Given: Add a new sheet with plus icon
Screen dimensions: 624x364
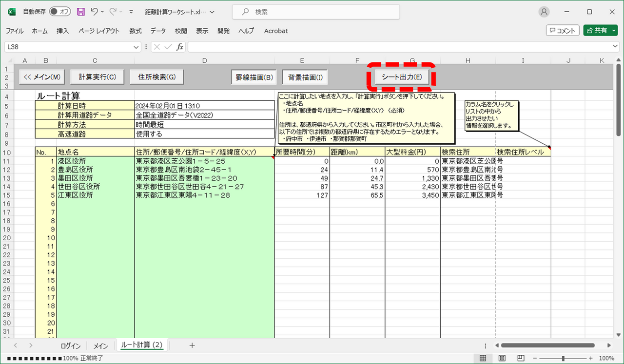Looking at the screenshot, I should coord(192,345).
